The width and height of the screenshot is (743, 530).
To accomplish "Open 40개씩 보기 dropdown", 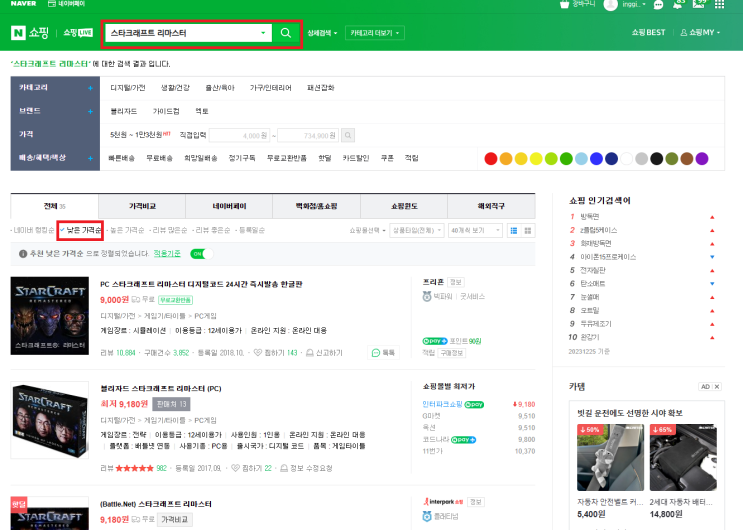I will (x=475, y=230).
